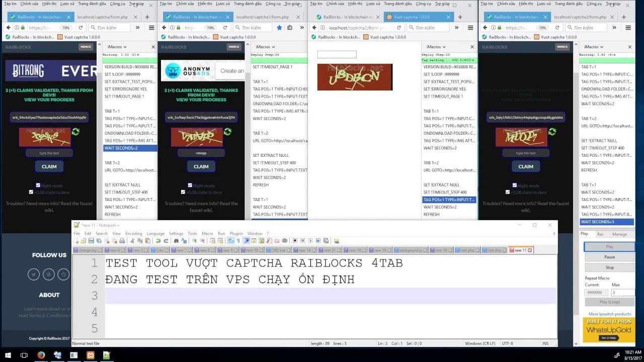
Task: Toggle Night mode in captcha/form.php window
Action: (x=38, y=185)
